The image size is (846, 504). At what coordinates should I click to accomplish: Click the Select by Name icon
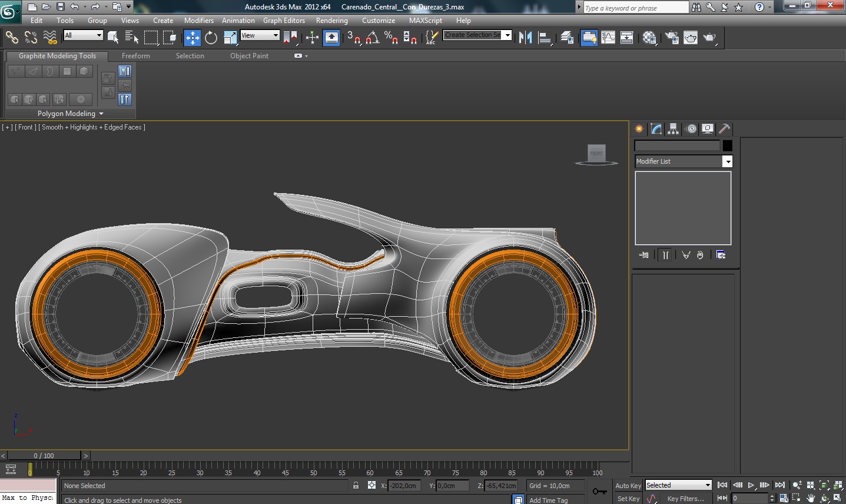coord(131,38)
